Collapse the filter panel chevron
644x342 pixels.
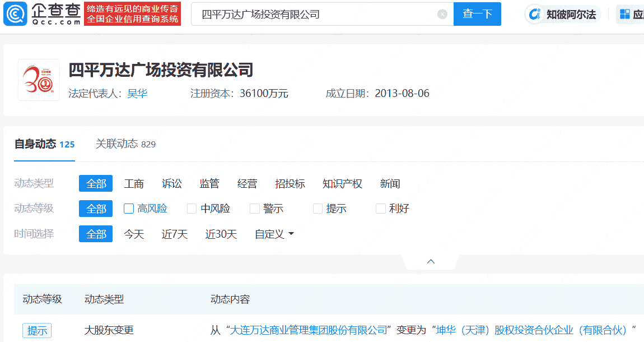pos(431,261)
